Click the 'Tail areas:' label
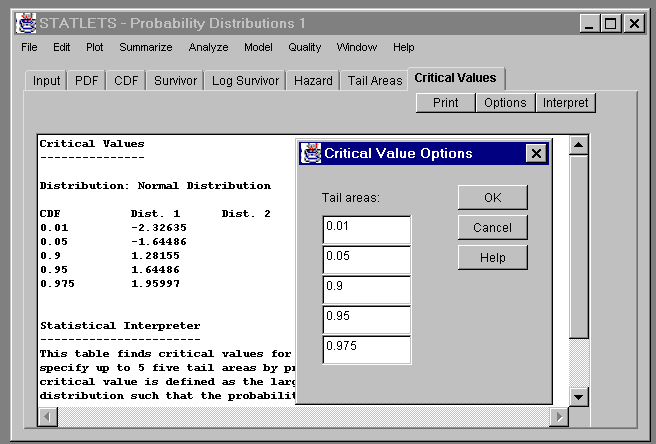This screenshot has height=444, width=656. tap(351, 198)
